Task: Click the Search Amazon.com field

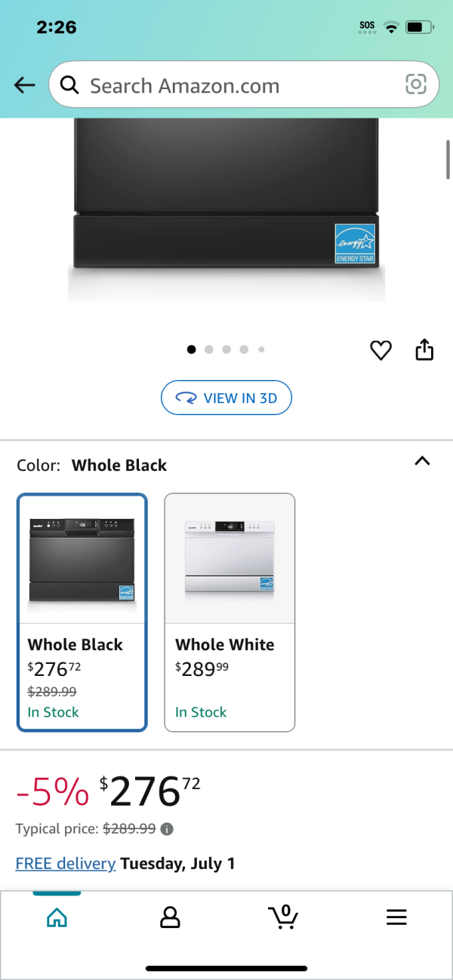Action: tap(244, 84)
